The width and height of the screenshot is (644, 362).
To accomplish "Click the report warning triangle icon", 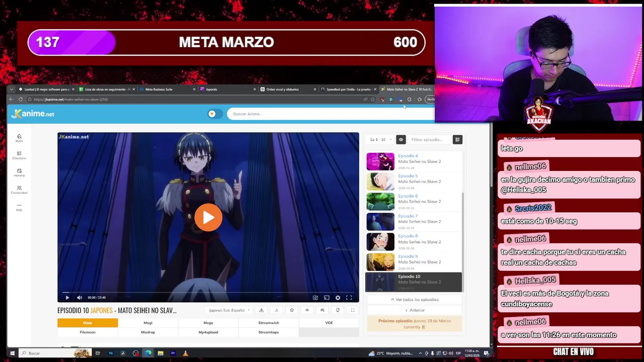I will (261, 310).
